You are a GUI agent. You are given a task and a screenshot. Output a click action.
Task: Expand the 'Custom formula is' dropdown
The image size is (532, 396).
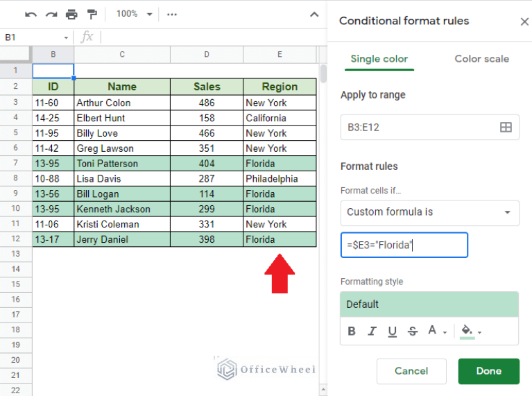pos(429,212)
